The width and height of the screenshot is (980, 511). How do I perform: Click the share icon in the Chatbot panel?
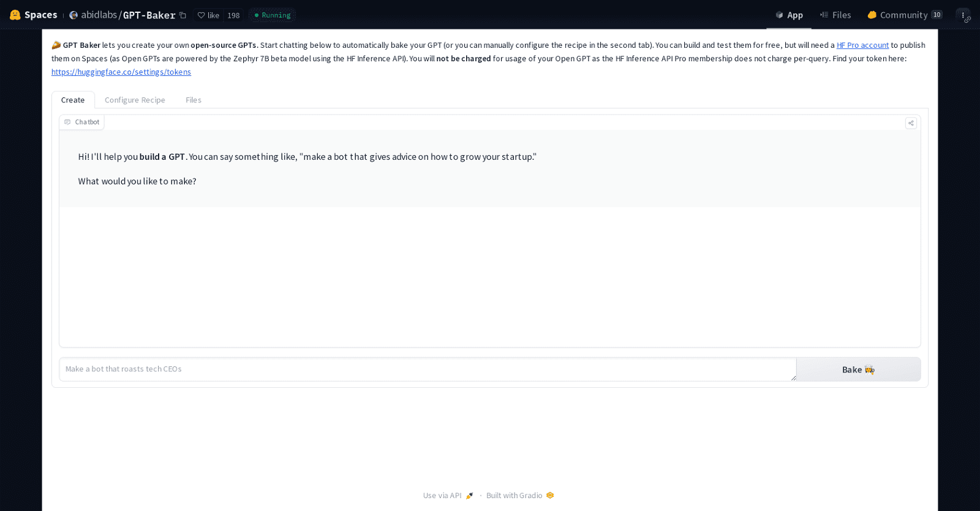click(911, 123)
